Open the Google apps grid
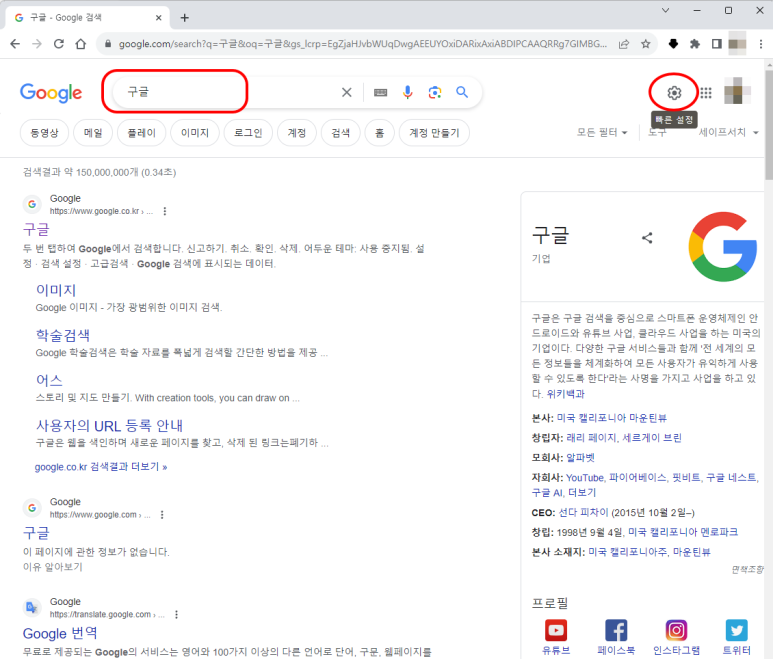The width and height of the screenshot is (773, 659). coord(706,93)
